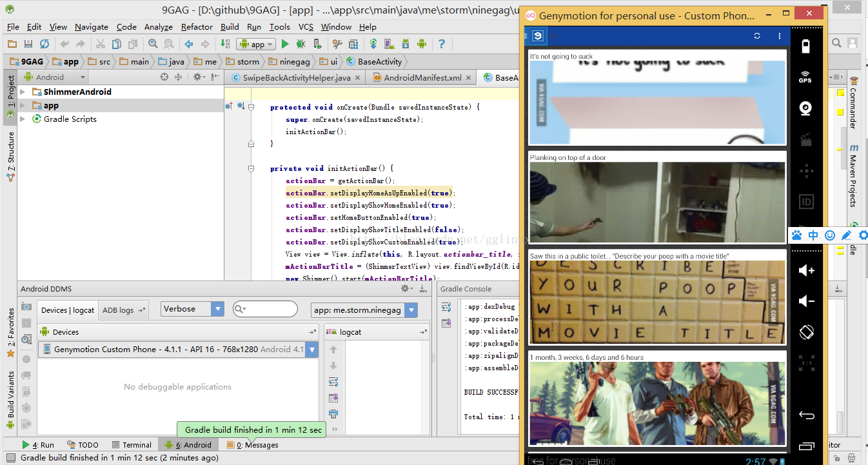This screenshot has width=868, height=465.
Task: Expand the app module tree node
Action: point(23,105)
